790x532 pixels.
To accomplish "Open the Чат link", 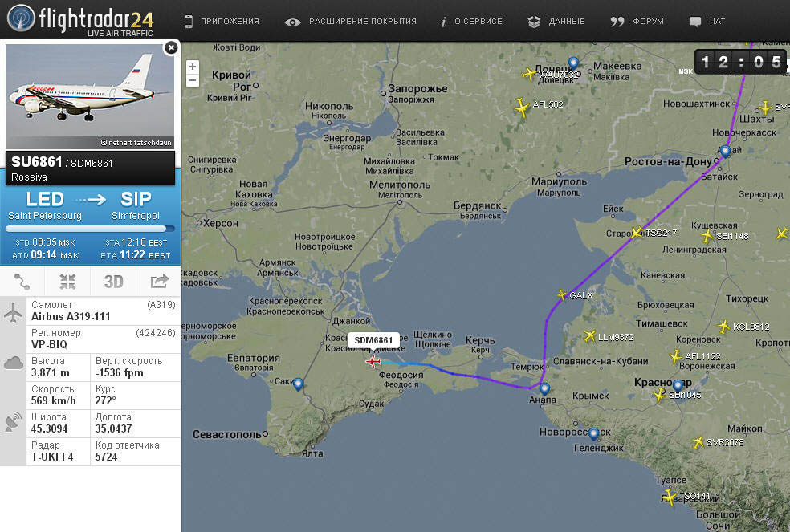I will point(707,22).
